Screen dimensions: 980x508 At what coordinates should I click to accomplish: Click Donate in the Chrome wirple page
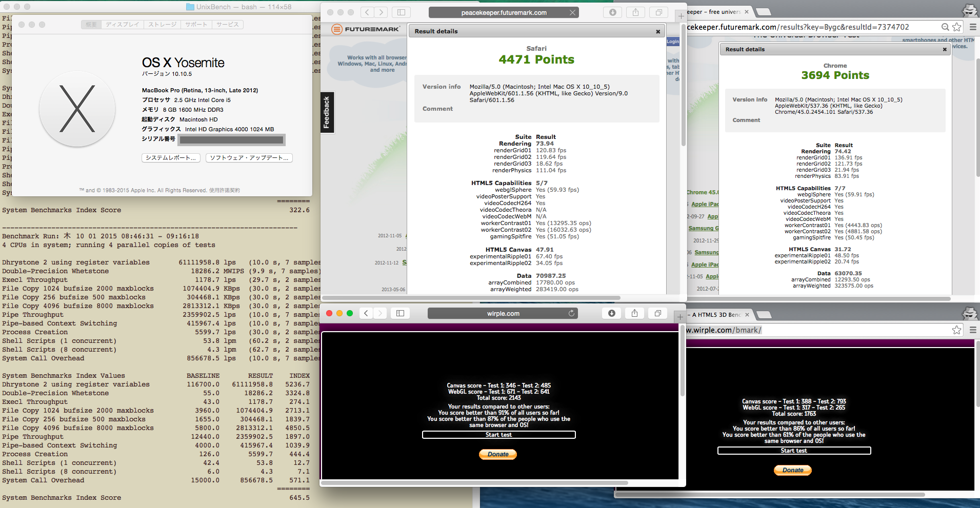(793, 470)
